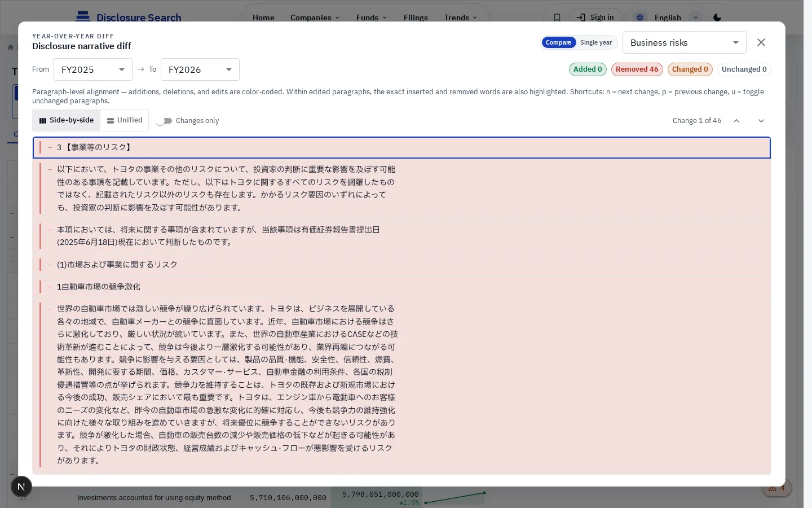Image resolution: width=812 pixels, height=508 pixels.
Task: Expand the Companies menu
Action: click(x=315, y=17)
